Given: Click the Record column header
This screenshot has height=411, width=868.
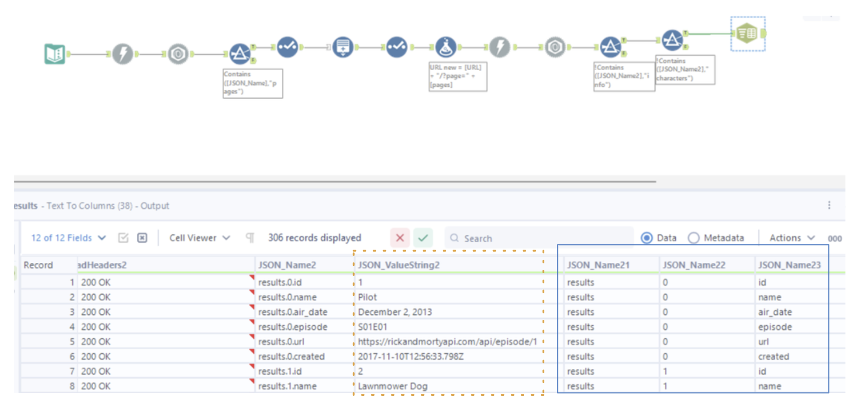Looking at the screenshot, I should pos(49,265).
